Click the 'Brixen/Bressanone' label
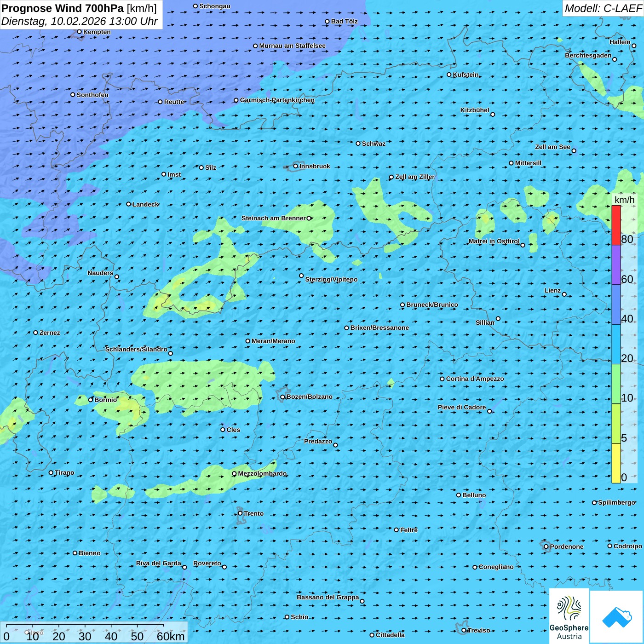The width and height of the screenshot is (644, 644). pyautogui.click(x=379, y=328)
